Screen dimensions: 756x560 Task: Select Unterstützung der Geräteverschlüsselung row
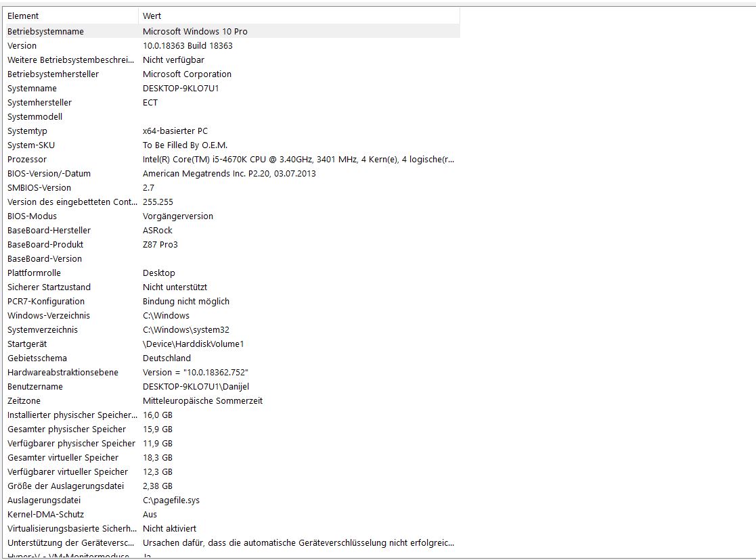pyautogui.click(x=232, y=543)
